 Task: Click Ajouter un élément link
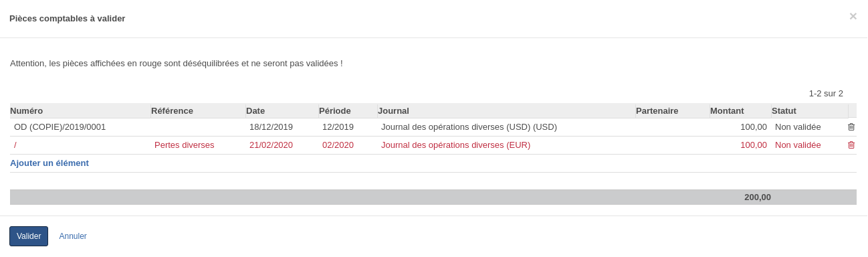49,163
